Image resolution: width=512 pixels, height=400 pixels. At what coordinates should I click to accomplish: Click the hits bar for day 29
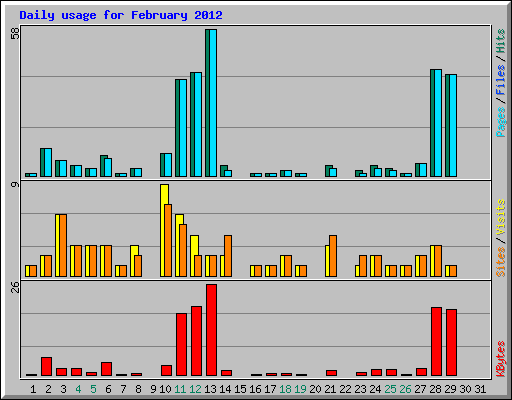point(448,126)
